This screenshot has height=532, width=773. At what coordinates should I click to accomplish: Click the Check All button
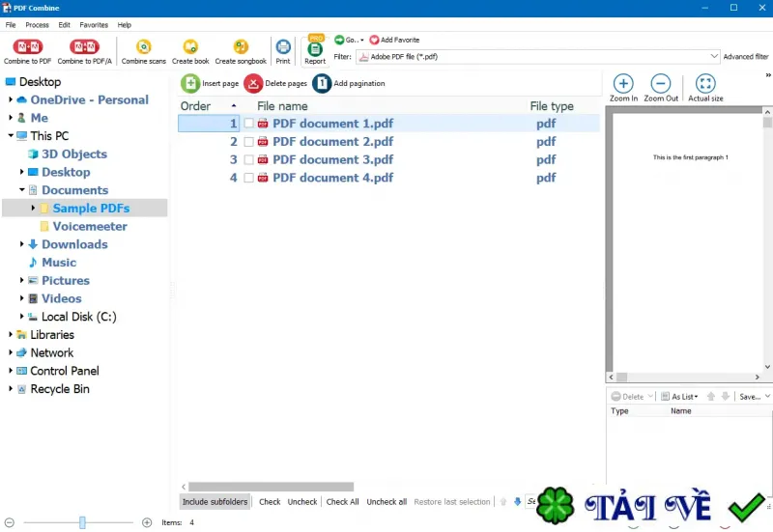[x=342, y=501]
